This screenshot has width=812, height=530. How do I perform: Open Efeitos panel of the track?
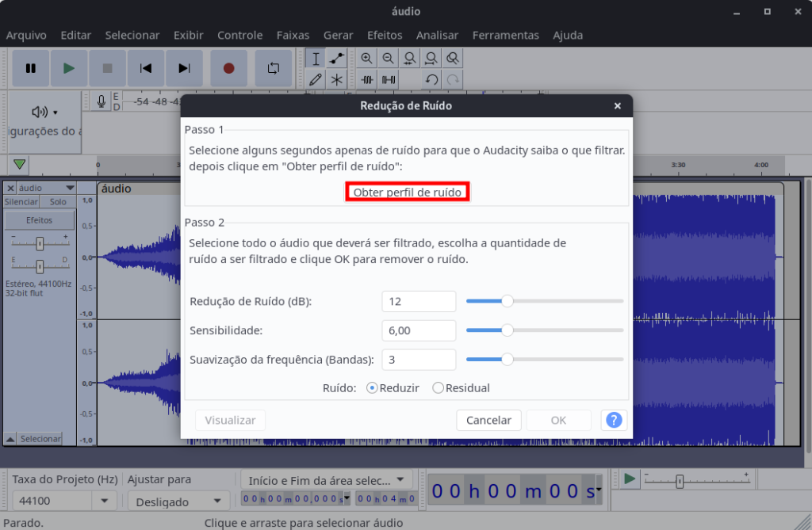click(x=40, y=220)
